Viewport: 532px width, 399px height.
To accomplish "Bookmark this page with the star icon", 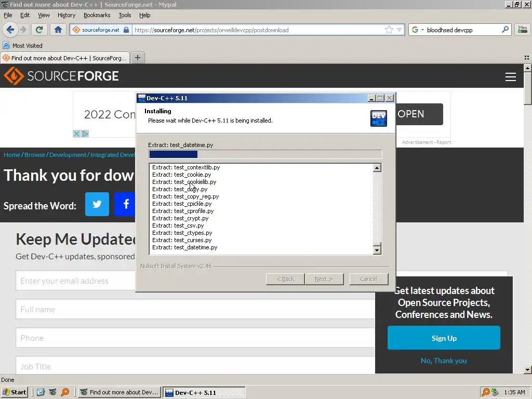I will click(389, 30).
